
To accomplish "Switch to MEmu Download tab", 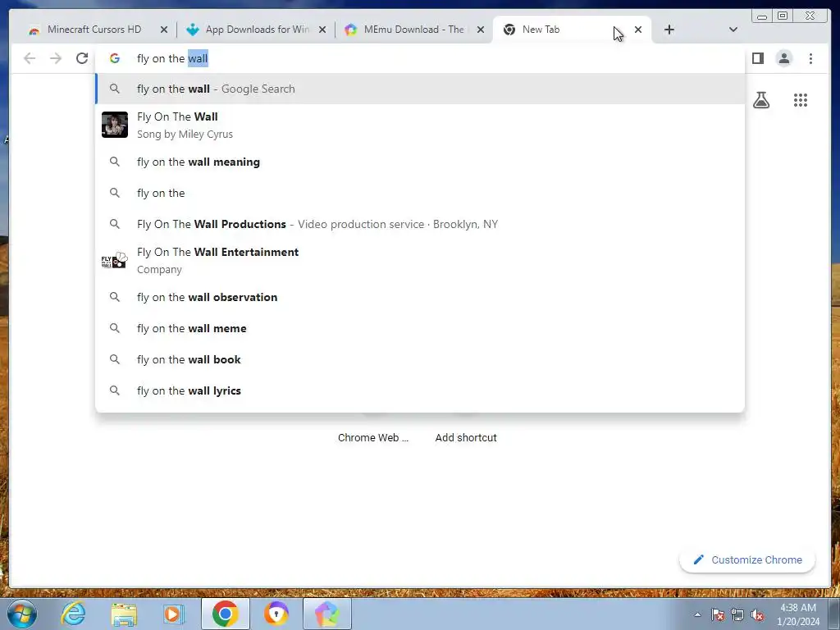I will tap(413, 30).
